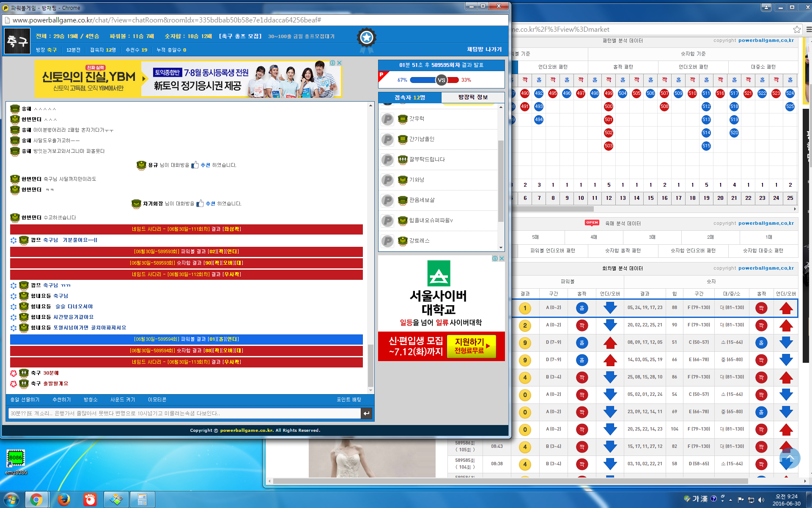Click the blue 67% portion of vote bar

tap(423, 80)
